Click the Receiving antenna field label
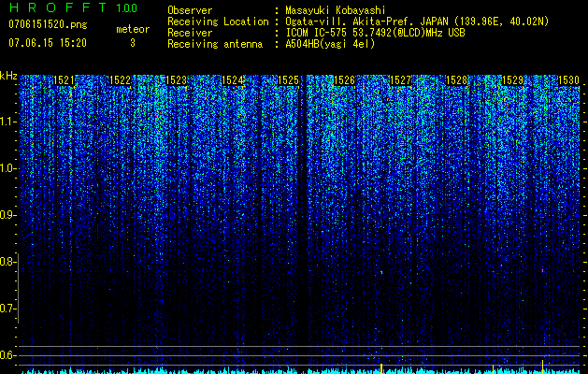The image size is (588, 374). pos(215,44)
